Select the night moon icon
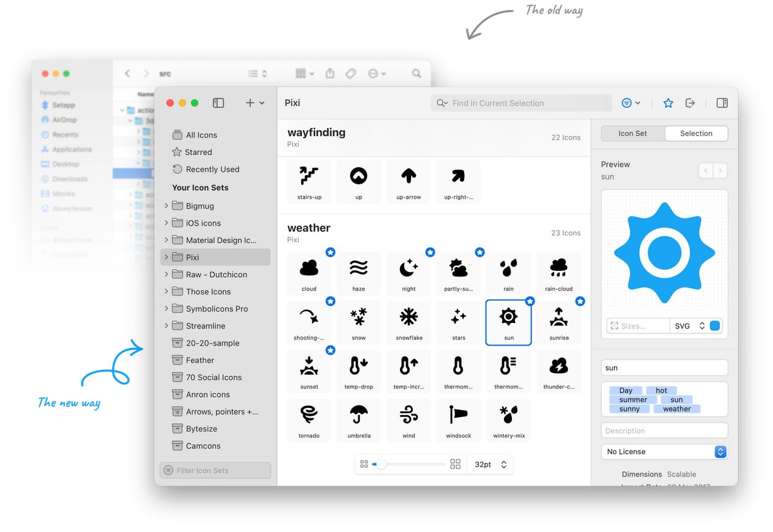773x532 pixels. [x=409, y=273]
